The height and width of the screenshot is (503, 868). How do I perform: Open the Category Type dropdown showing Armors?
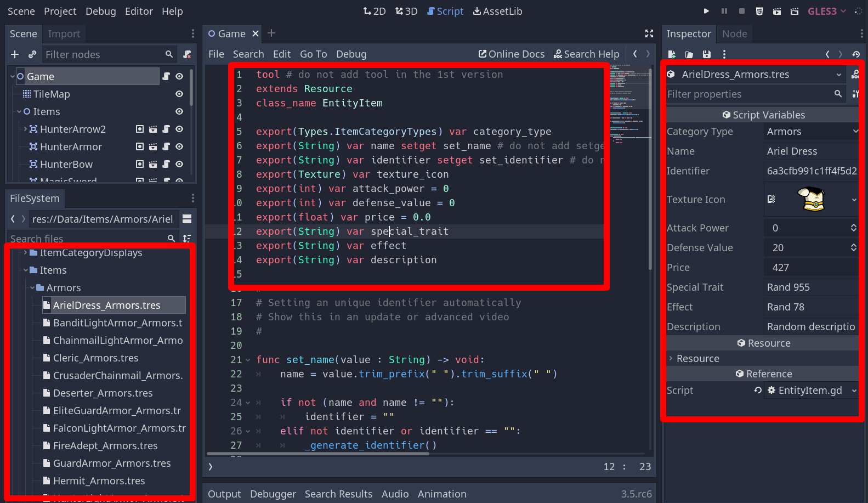811,132
